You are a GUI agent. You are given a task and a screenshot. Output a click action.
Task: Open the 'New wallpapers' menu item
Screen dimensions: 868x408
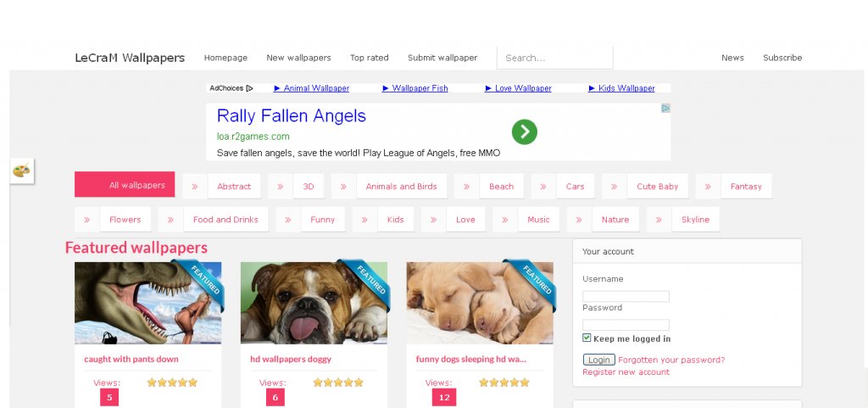298,58
